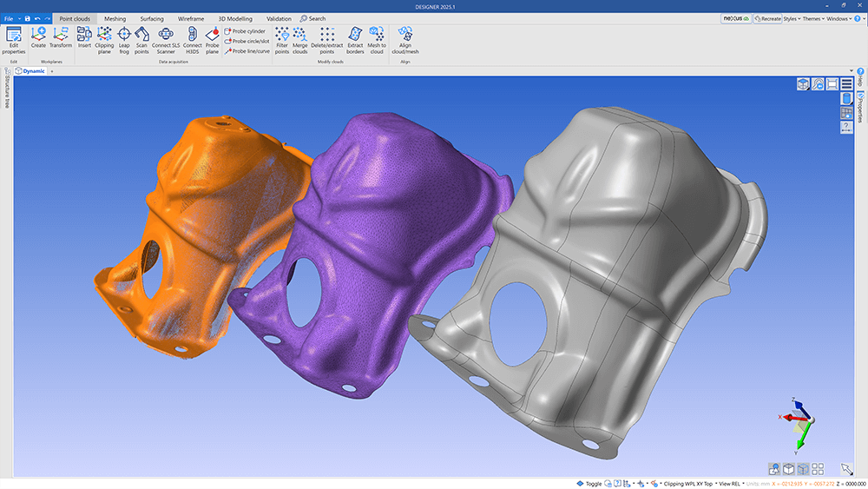This screenshot has height=489, width=868.
Task: Click the blue cylinder display-mode icon
Action: (x=846, y=98)
